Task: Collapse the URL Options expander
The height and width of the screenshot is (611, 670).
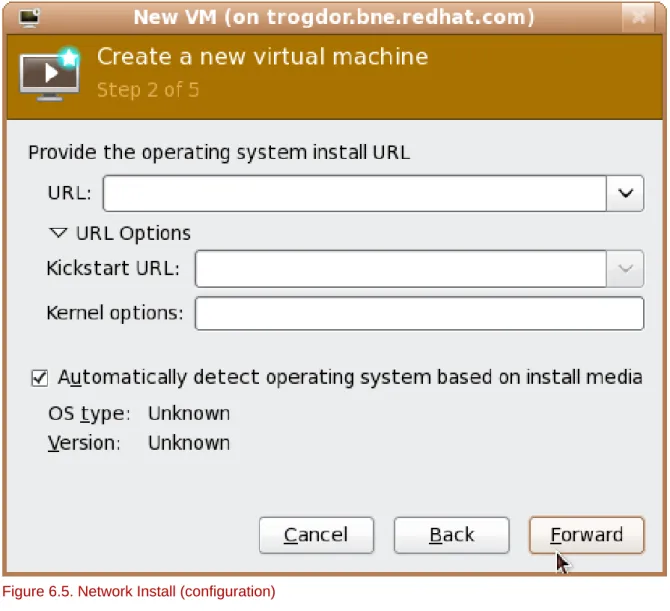Action: [x=58, y=233]
